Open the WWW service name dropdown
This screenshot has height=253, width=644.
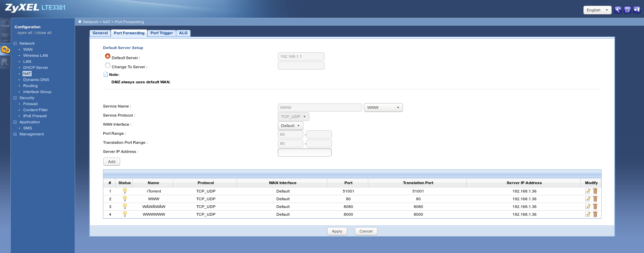(383, 108)
